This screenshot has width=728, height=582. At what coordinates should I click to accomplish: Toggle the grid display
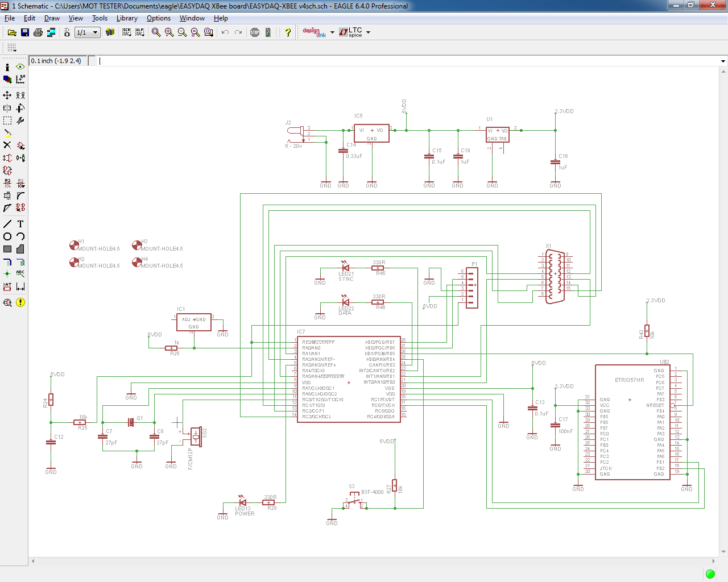[x=11, y=47]
